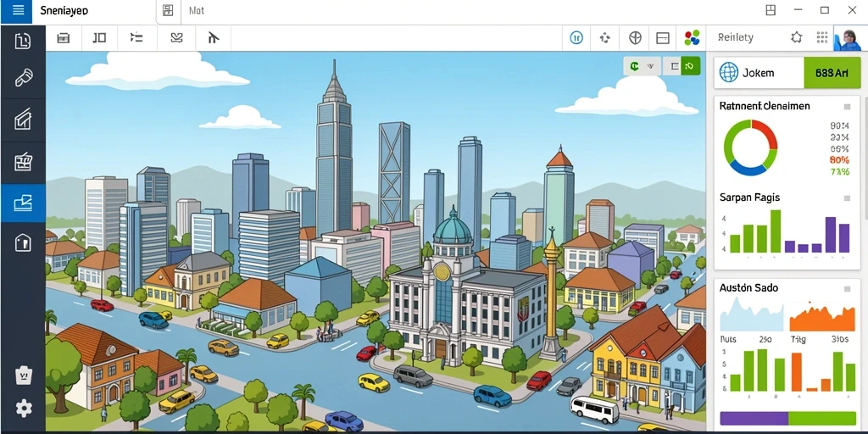Click the green 683 Arl button

click(x=832, y=73)
